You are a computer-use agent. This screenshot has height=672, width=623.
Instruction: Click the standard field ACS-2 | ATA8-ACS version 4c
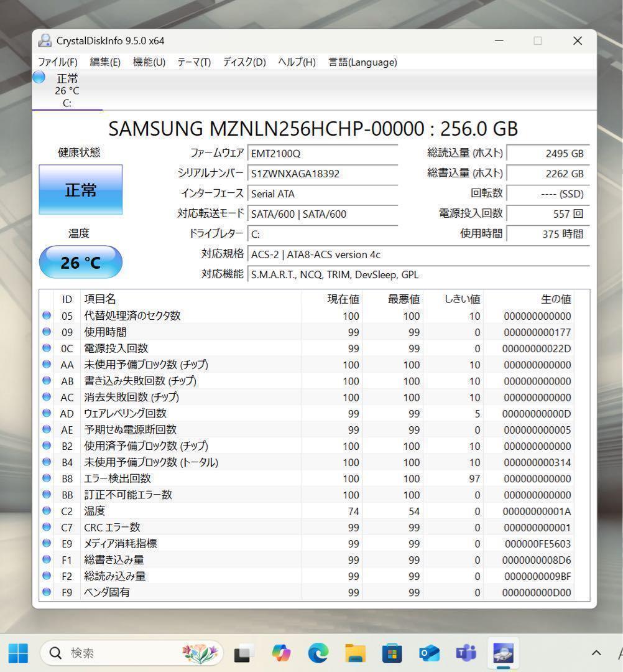(419, 254)
